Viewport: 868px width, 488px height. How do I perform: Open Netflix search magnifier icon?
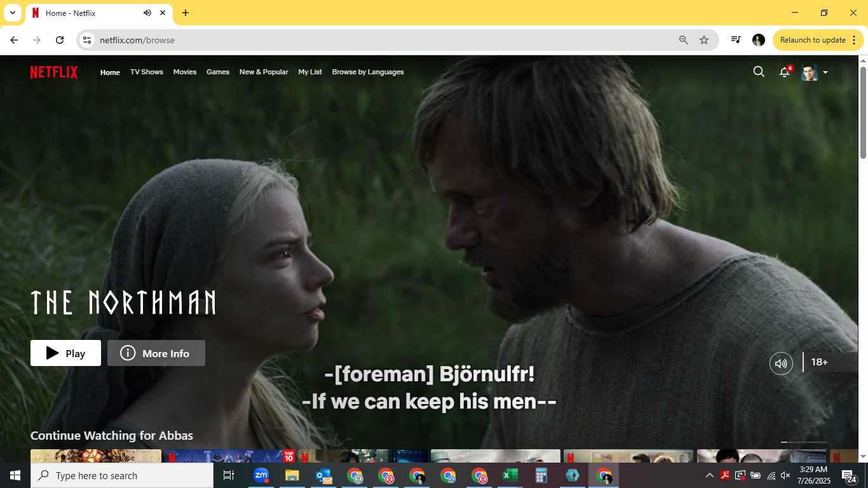[x=759, y=72]
